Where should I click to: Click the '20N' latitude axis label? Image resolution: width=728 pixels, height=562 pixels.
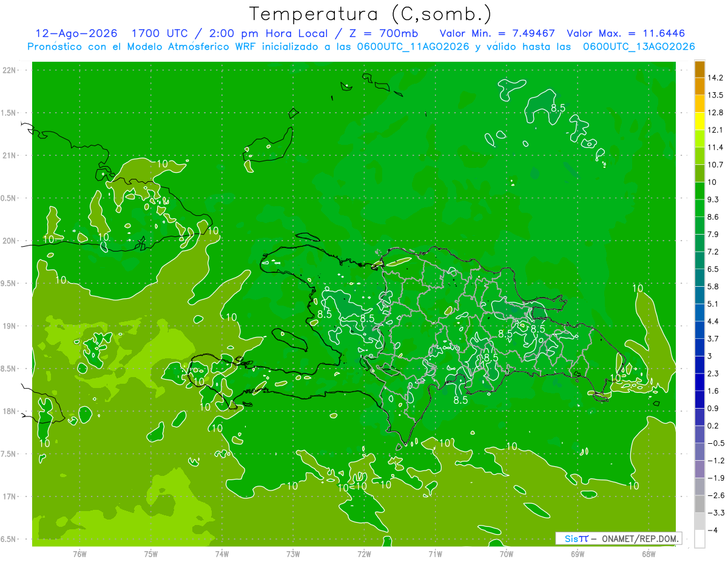pyautogui.click(x=10, y=241)
